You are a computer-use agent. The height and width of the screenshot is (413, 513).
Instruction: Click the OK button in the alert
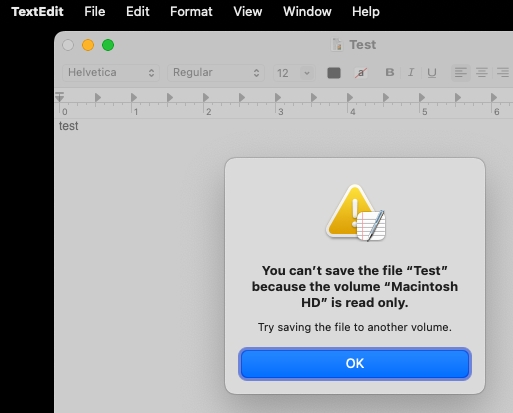(x=355, y=364)
